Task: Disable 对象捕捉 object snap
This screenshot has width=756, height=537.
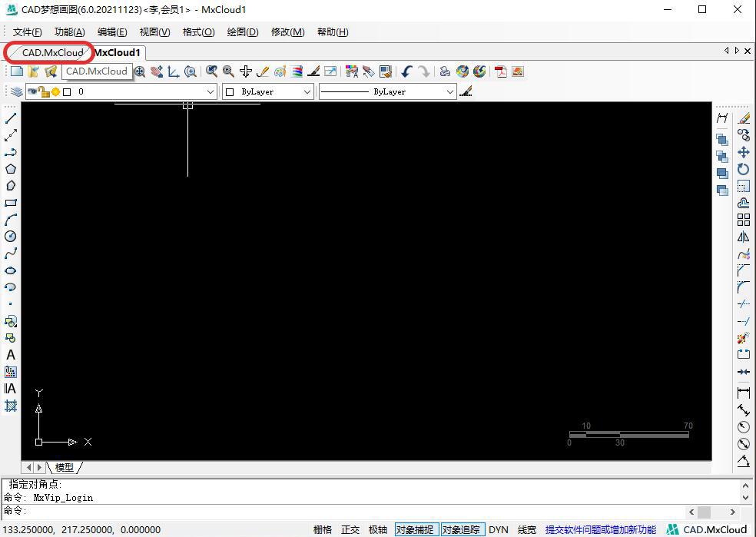Action: (416, 529)
